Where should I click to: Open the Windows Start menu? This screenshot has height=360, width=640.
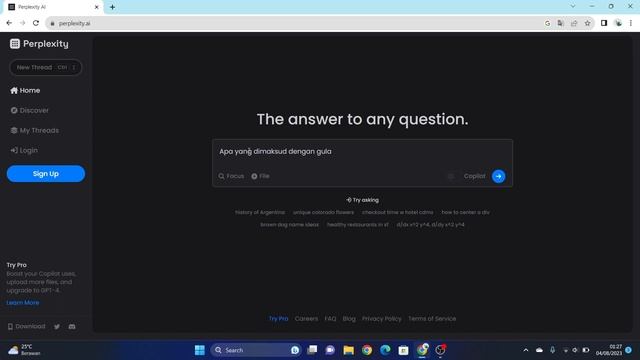coord(200,350)
